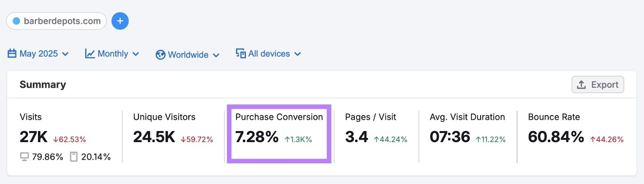Click the Unique Visitors 24.5K value
Image resolution: width=644 pixels, height=184 pixels.
point(154,137)
